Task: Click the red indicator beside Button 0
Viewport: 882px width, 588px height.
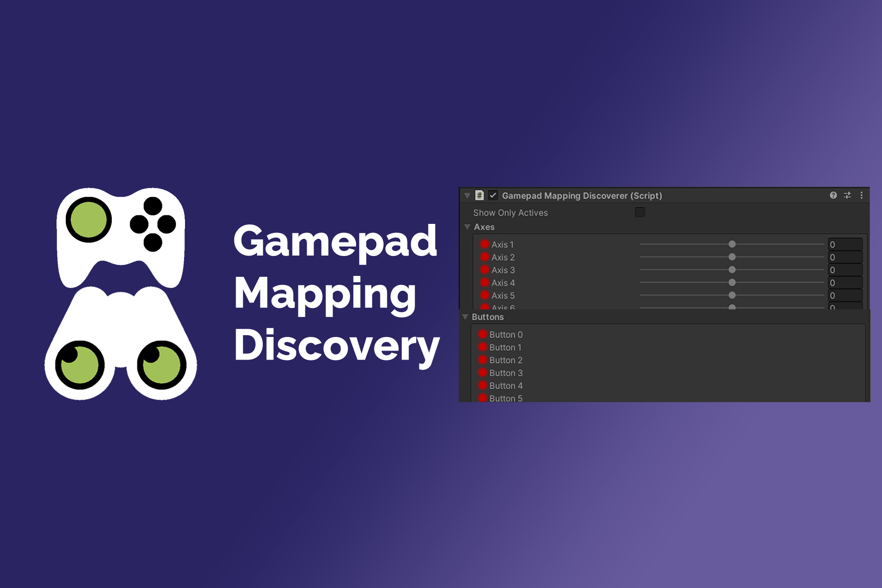Action: pos(482,335)
